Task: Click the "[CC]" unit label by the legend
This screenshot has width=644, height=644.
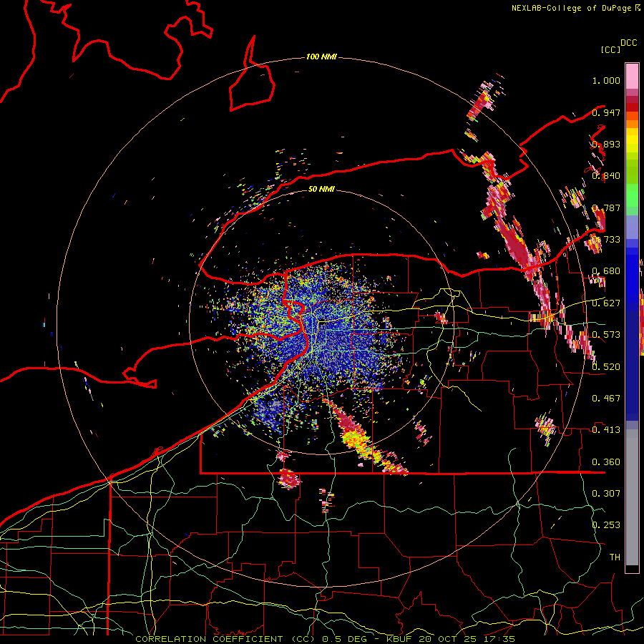Action: [610, 49]
